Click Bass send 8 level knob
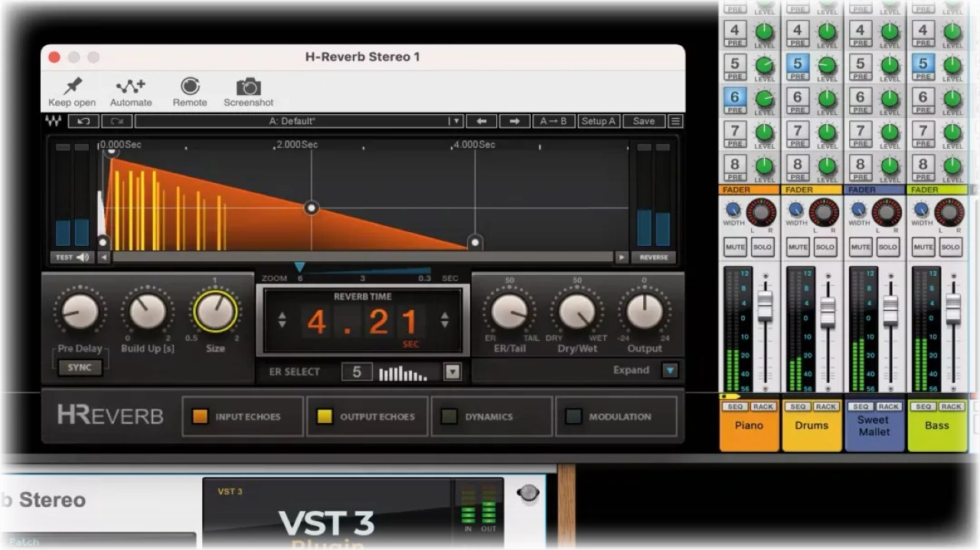 952,165
